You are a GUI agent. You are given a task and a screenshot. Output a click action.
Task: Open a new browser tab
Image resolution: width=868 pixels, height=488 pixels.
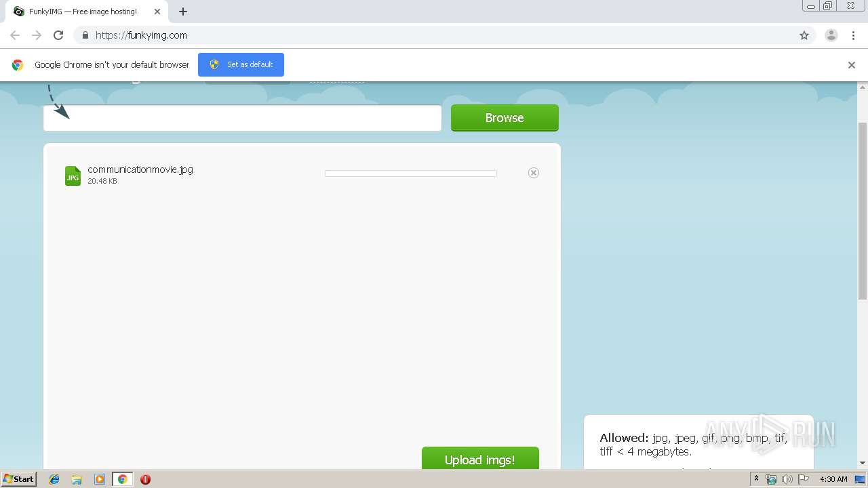183,12
